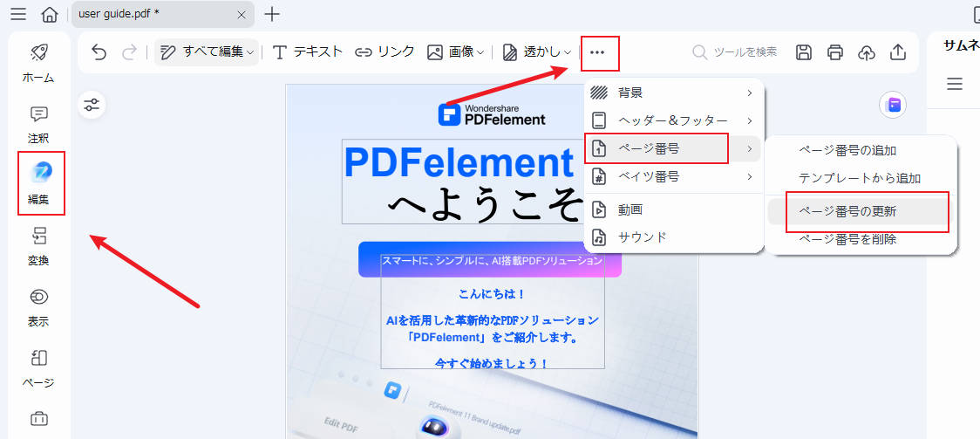
Task: Select テンプレートから追加
Action: (x=861, y=178)
